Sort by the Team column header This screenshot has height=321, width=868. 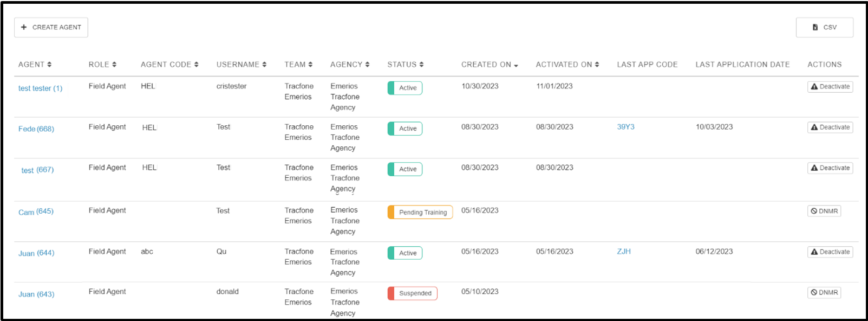click(298, 65)
